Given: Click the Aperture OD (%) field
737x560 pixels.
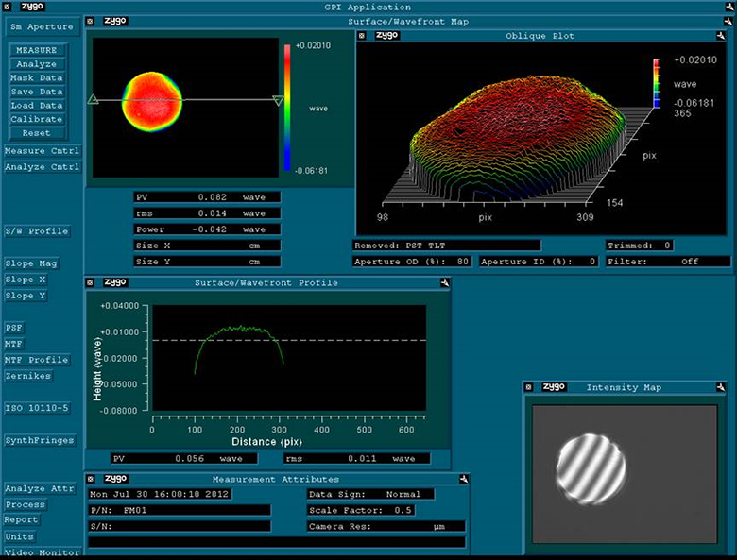Looking at the screenshot, I should click(412, 262).
